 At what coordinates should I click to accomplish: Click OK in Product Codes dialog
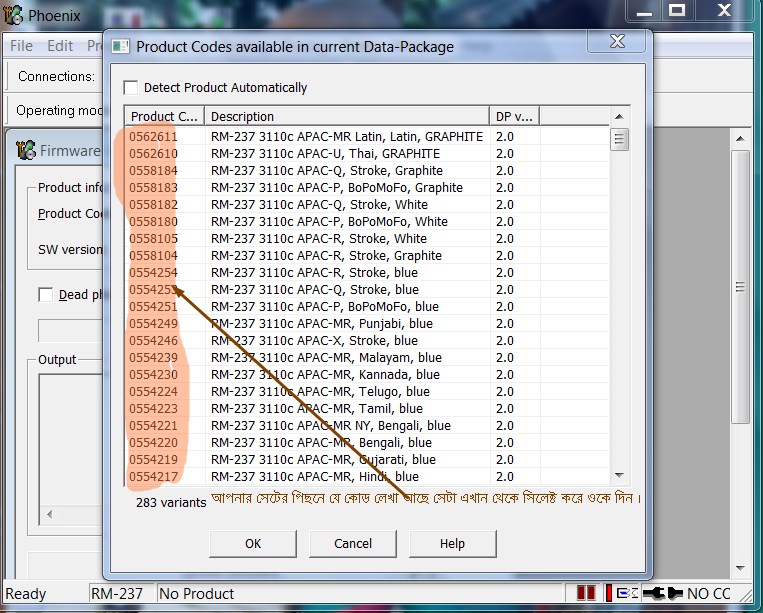coord(253,543)
